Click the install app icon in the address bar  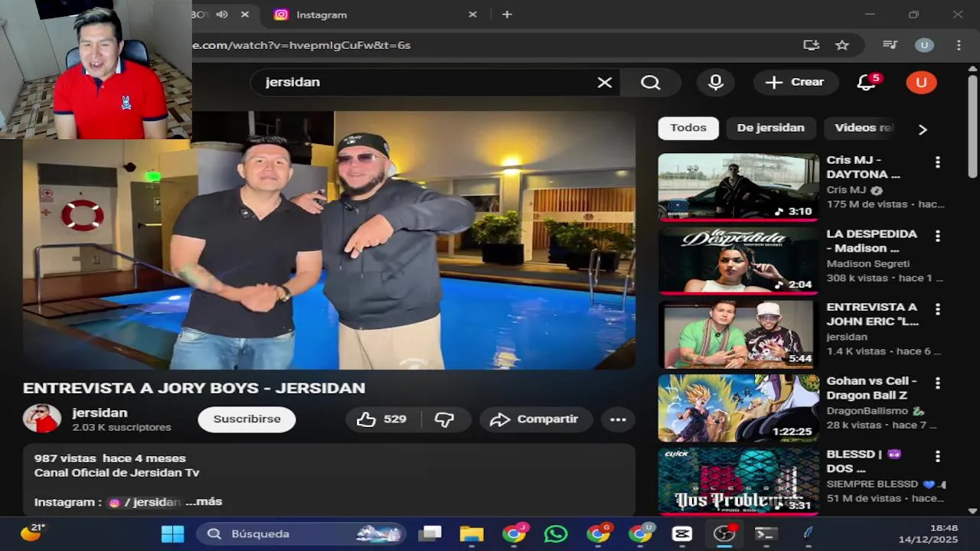click(811, 45)
